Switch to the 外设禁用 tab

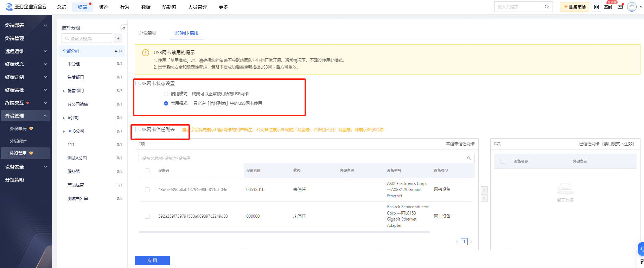(x=147, y=33)
